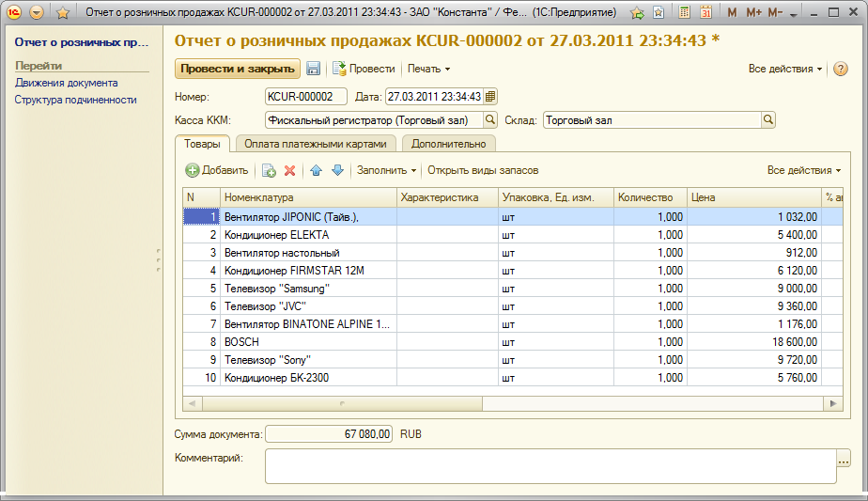Switch to Оплата платежными картами tab
The image size is (868, 501).
pos(316,144)
